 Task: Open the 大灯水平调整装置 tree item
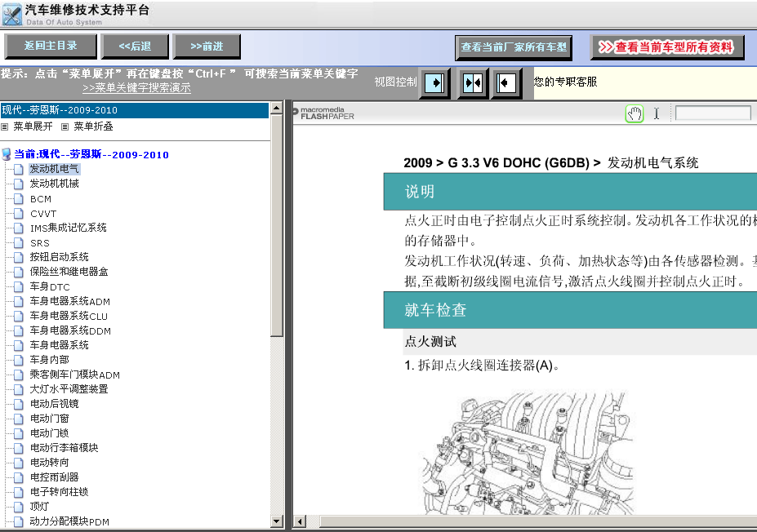[x=69, y=389]
